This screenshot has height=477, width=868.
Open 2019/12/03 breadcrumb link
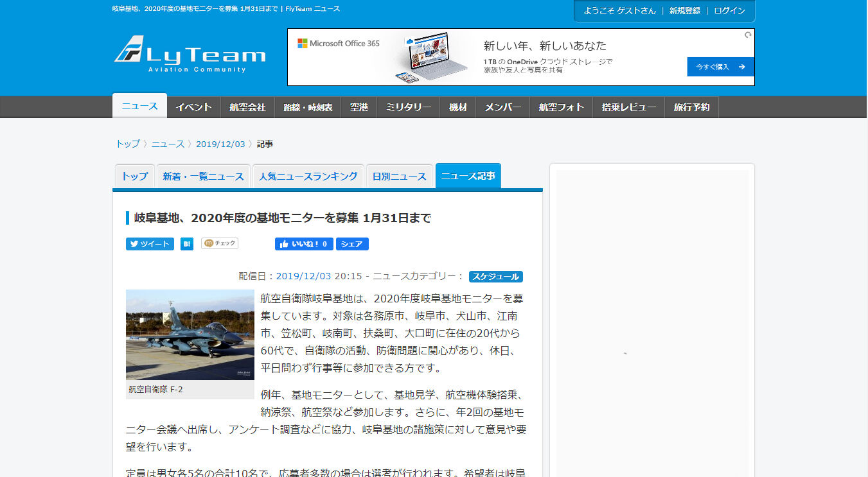tap(220, 144)
